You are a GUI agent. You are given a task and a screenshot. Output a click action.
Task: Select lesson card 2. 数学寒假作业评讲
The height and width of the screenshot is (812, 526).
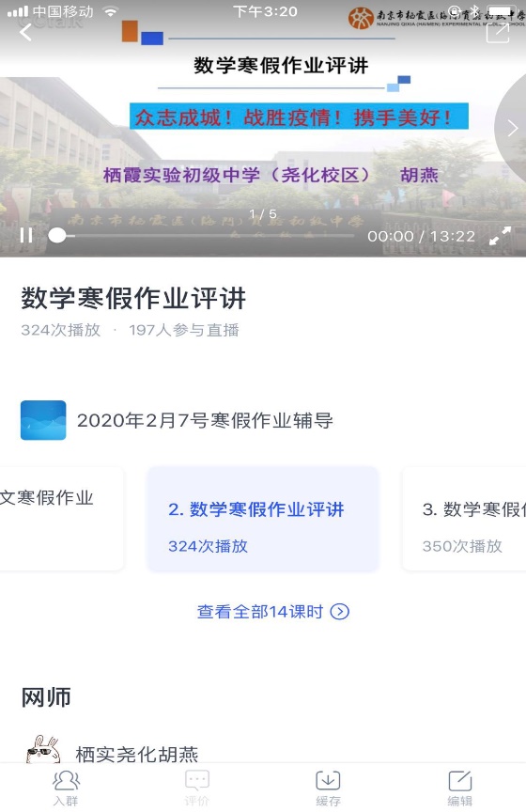click(x=263, y=519)
